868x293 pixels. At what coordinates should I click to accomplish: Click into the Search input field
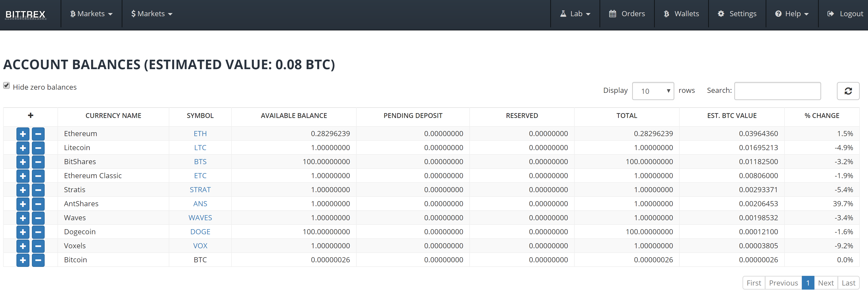coord(777,91)
